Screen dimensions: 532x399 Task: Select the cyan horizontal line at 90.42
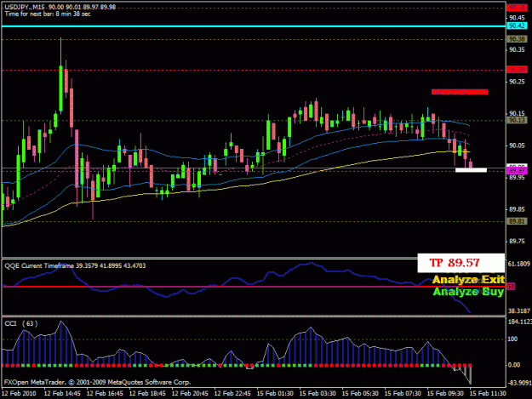pyautogui.click(x=254, y=26)
